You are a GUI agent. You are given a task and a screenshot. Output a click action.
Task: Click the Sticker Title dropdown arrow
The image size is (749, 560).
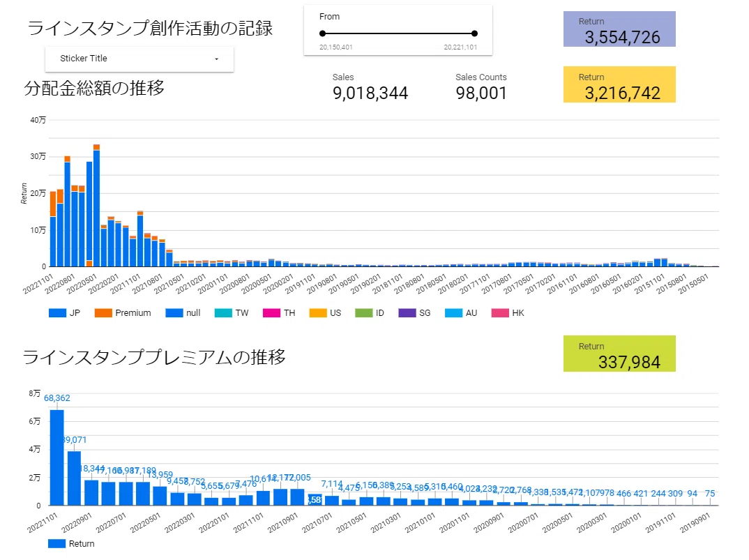click(x=216, y=59)
